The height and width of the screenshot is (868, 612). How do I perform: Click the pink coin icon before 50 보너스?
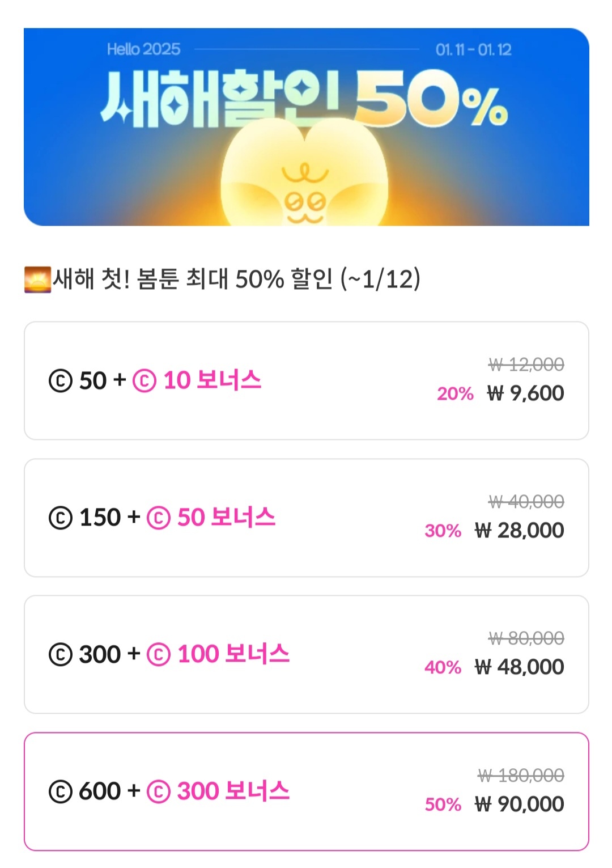159,518
